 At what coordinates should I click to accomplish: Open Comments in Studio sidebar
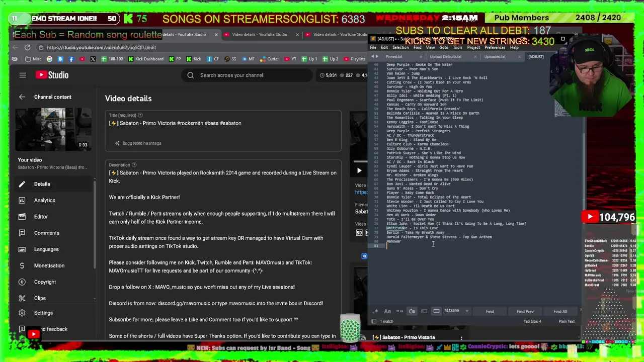[x=53, y=233]
